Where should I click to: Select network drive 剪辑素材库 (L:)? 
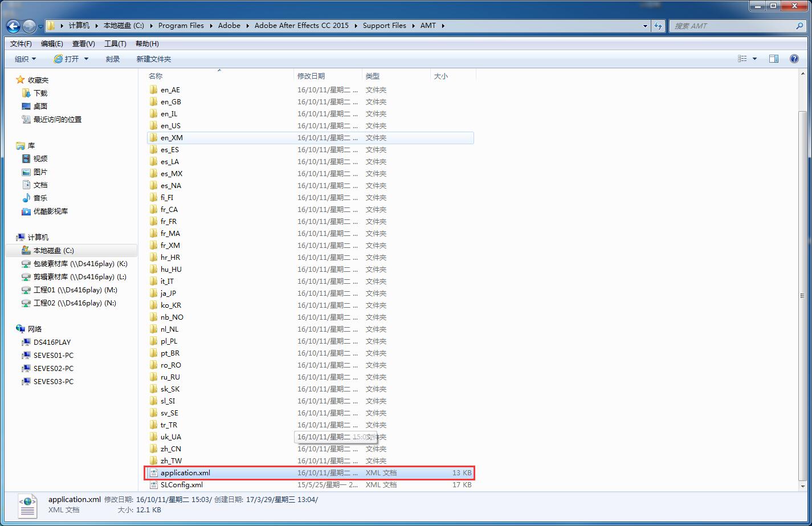pyautogui.click(x=74, y=276)
